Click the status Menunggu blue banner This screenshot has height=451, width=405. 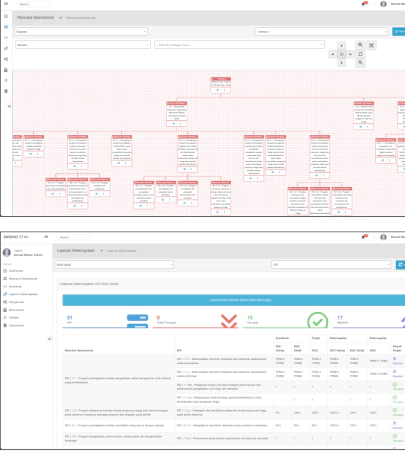(234, 300)
